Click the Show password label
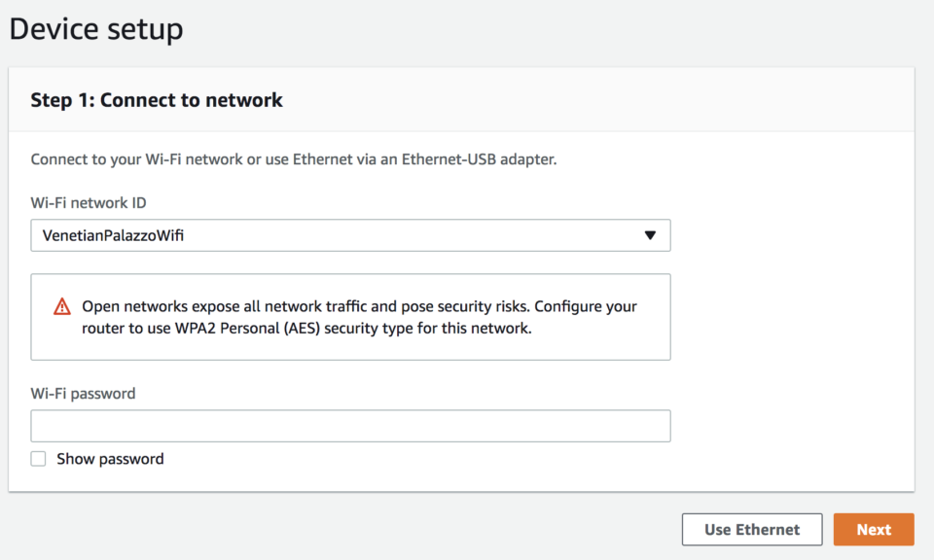934x560 pixels. click(x=110, y=459)
